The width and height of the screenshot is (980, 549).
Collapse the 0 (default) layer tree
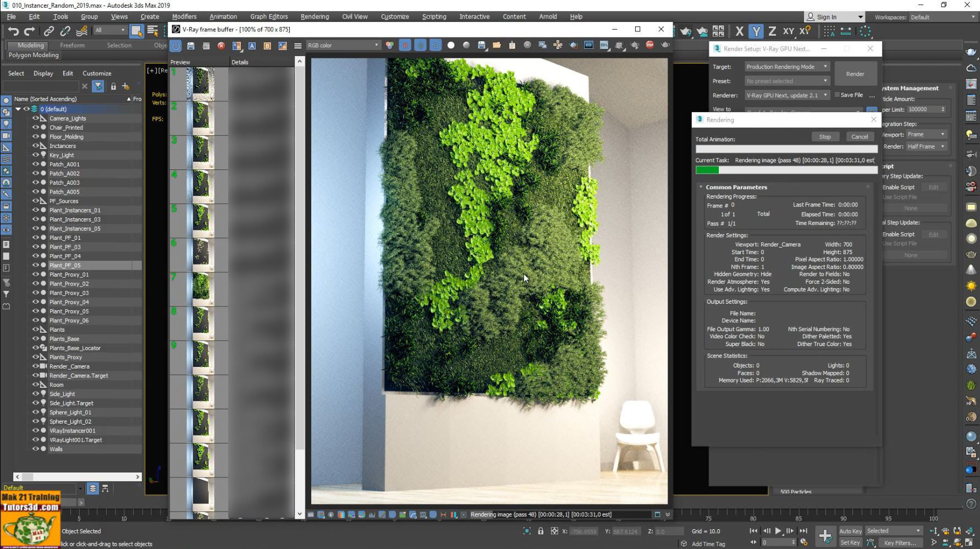[18, 109]
